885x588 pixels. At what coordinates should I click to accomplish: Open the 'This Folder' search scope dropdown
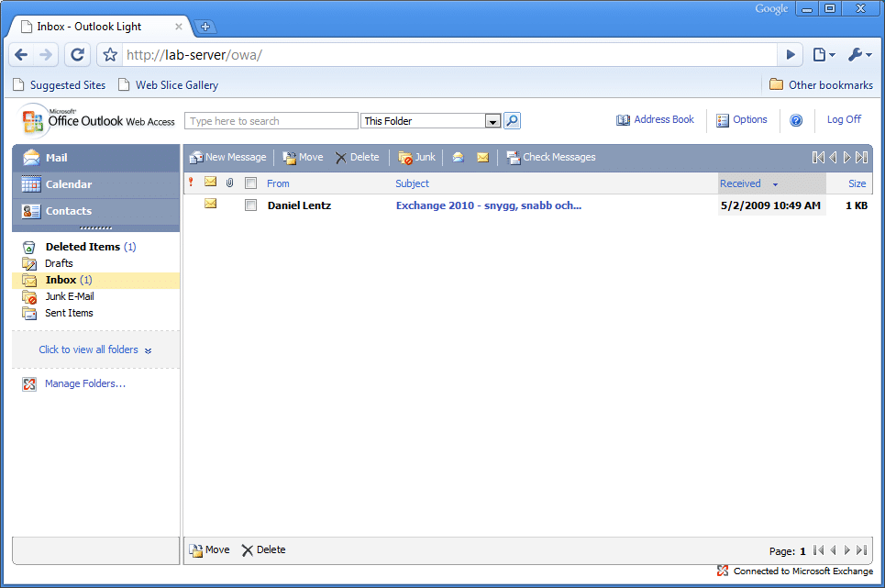click(492, 121)
